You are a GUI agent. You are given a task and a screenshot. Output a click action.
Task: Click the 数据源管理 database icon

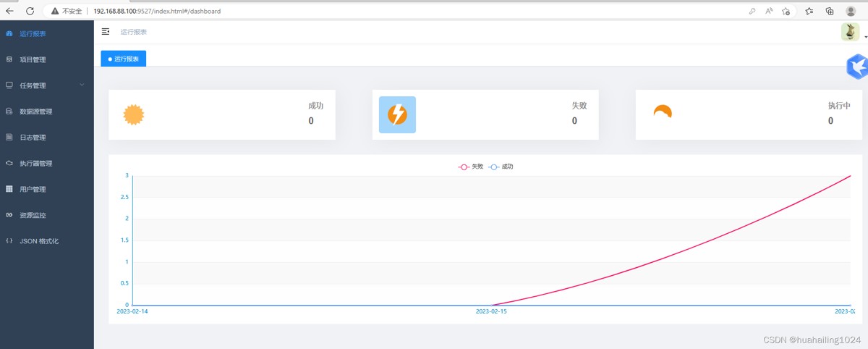point(9,112)
